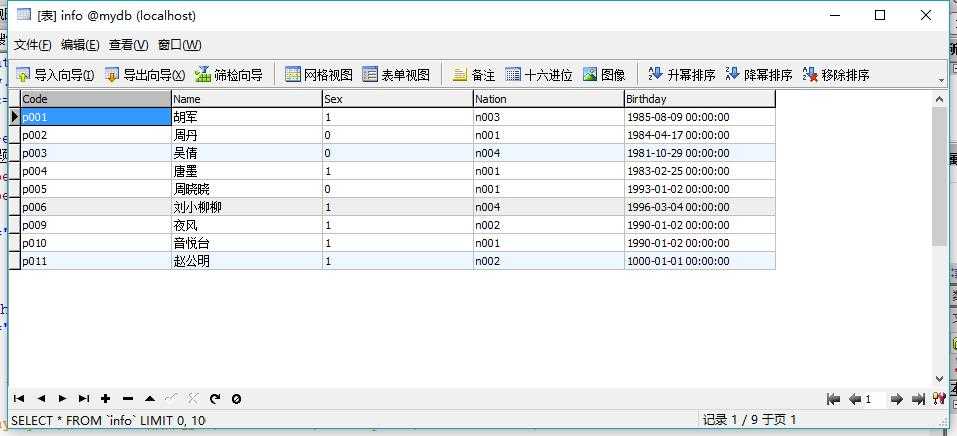This screenshot has width=957, height=436.
Task: Go to last record icon
Action: (x=84, y=399)
